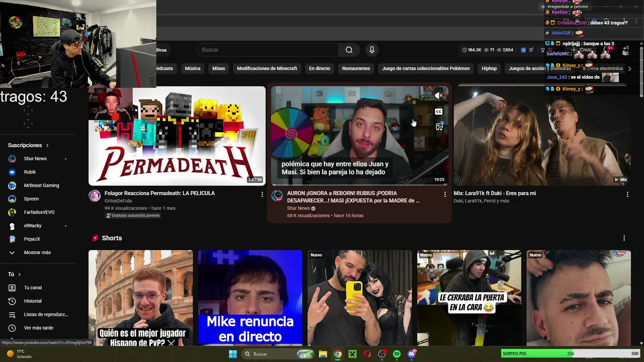Open options menu for Lara91k Duki mix
644x362 pixels.
tap(627, 194)
